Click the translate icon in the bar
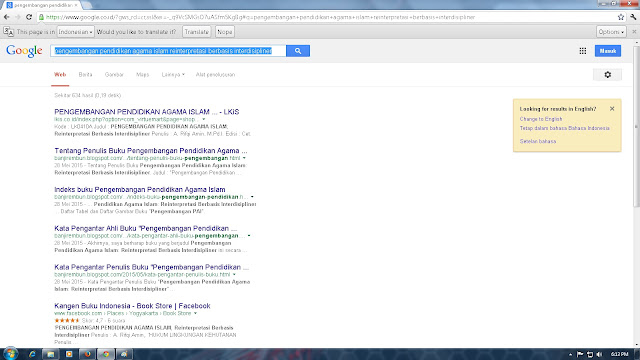 click(9, 32)
